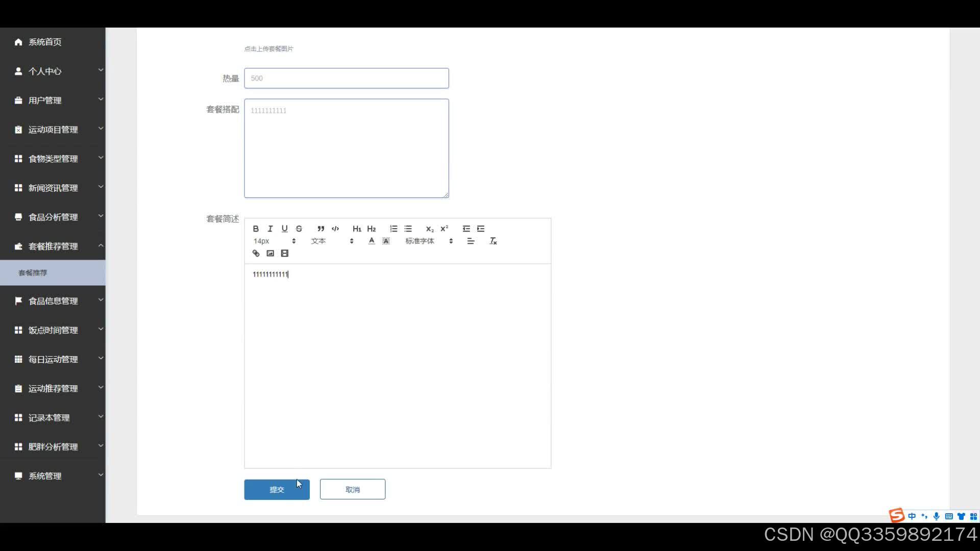
Task: Open 每日运动管理 in the sidebar
Action: click(x=53, y=359)
